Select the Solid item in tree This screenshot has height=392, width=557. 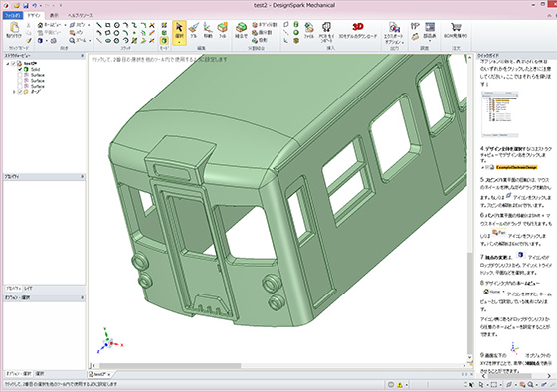[x=35, y=69]
